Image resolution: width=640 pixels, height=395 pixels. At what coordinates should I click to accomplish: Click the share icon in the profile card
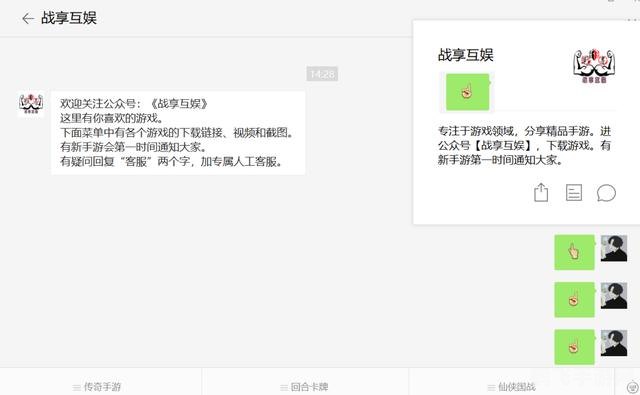pyautogui.click(x=541, y=193)
